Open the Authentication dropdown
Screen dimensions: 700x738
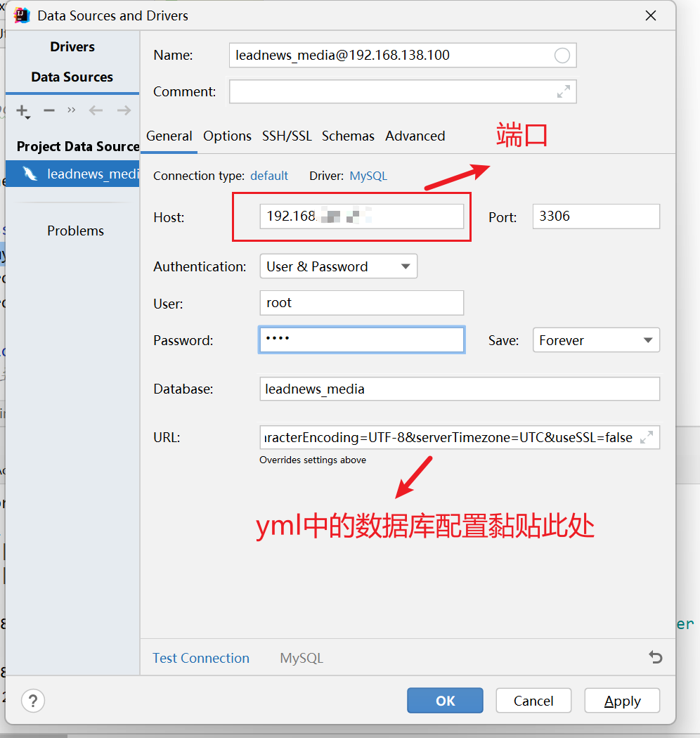[x=339, y=266]
